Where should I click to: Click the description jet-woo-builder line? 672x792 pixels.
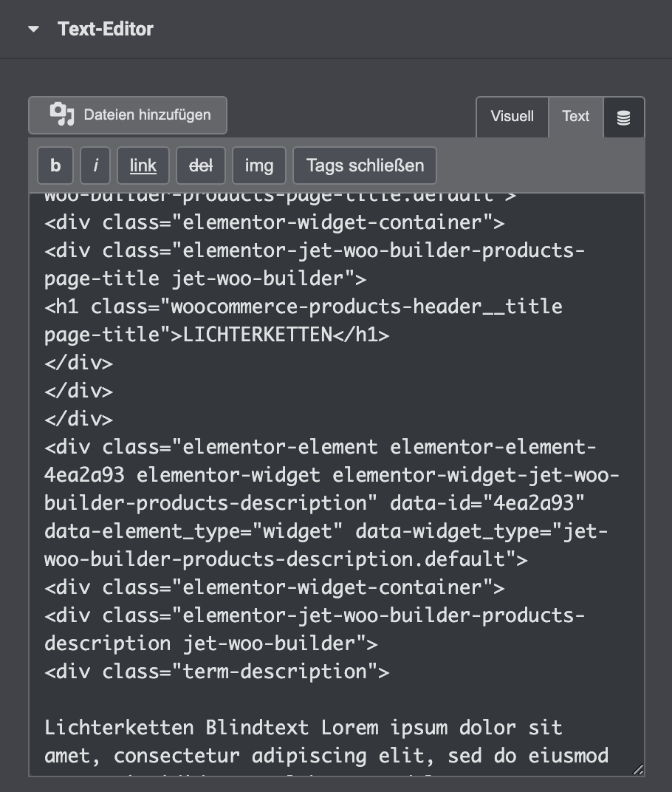click(211, 644)
